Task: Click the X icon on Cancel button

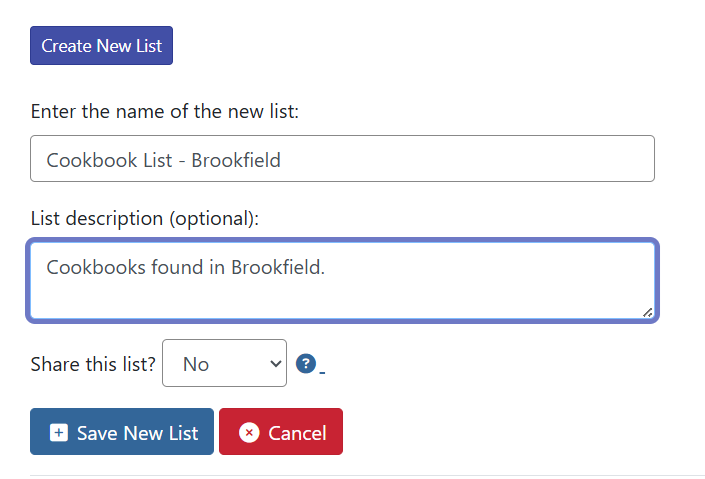Action: coord(250,432)
